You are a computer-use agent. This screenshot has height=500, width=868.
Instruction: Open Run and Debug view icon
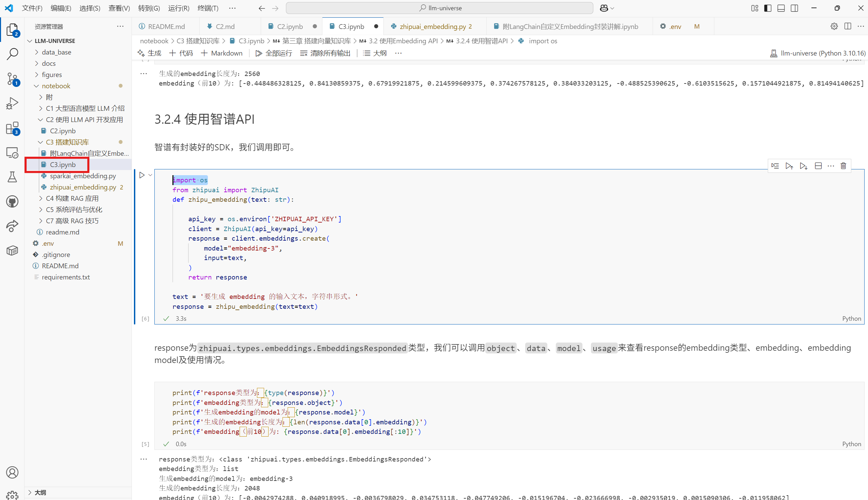point(12,103)
